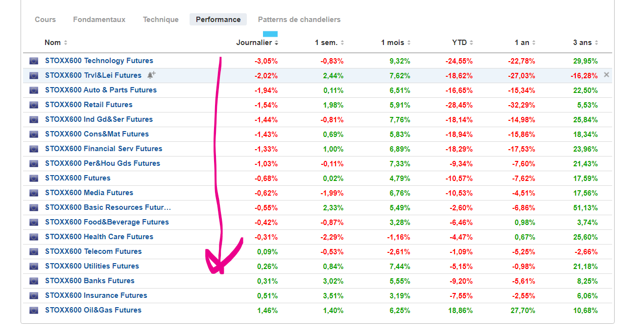Open STOXX600 Telecom Futures link
Screen dimensions: 644x336
coord(93,251)
